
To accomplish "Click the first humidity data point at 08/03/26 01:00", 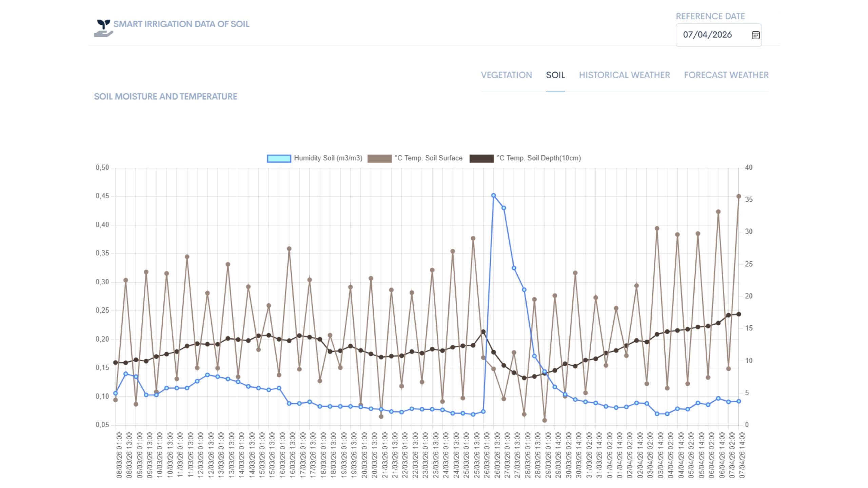I will tap(115, 393).
